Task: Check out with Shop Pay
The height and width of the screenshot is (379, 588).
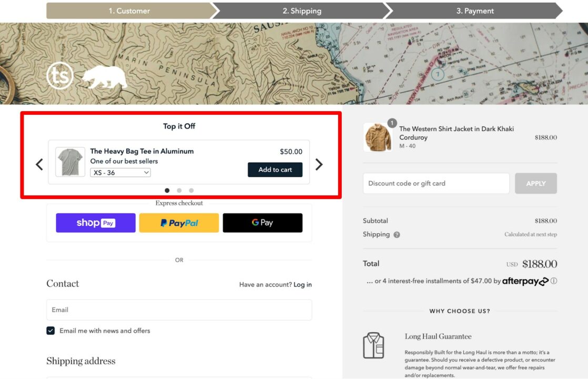Action: (x=96, y=223)
